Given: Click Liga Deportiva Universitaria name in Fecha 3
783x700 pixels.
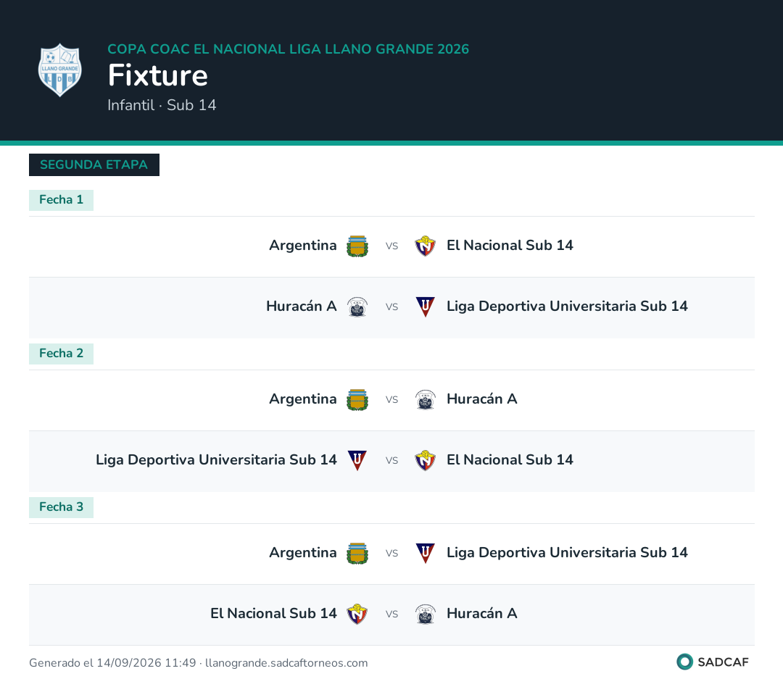Looking at the screenshot, I should (567, 553).
